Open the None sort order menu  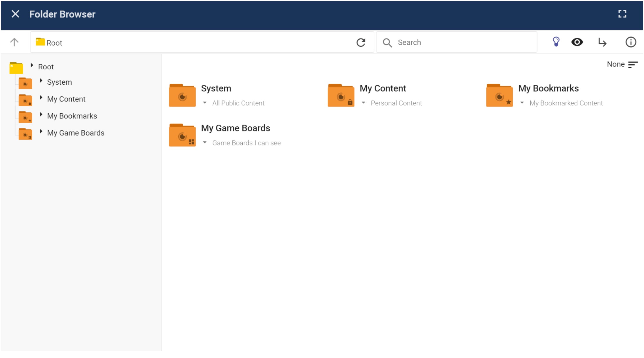click(622, 64)
